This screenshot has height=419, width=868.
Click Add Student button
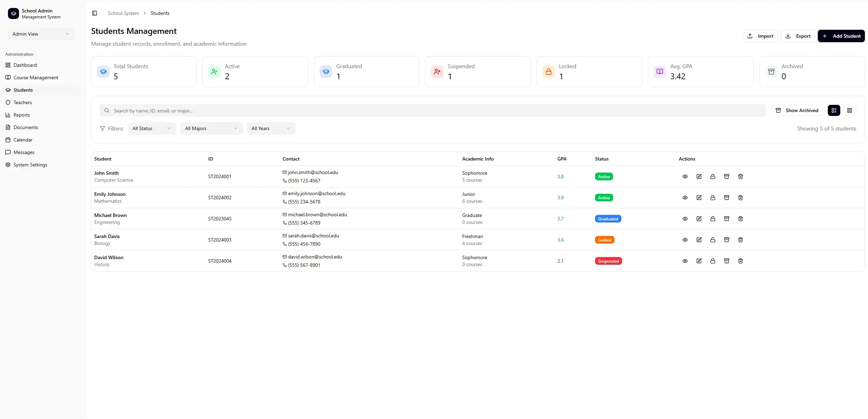(x=841, y=36)
